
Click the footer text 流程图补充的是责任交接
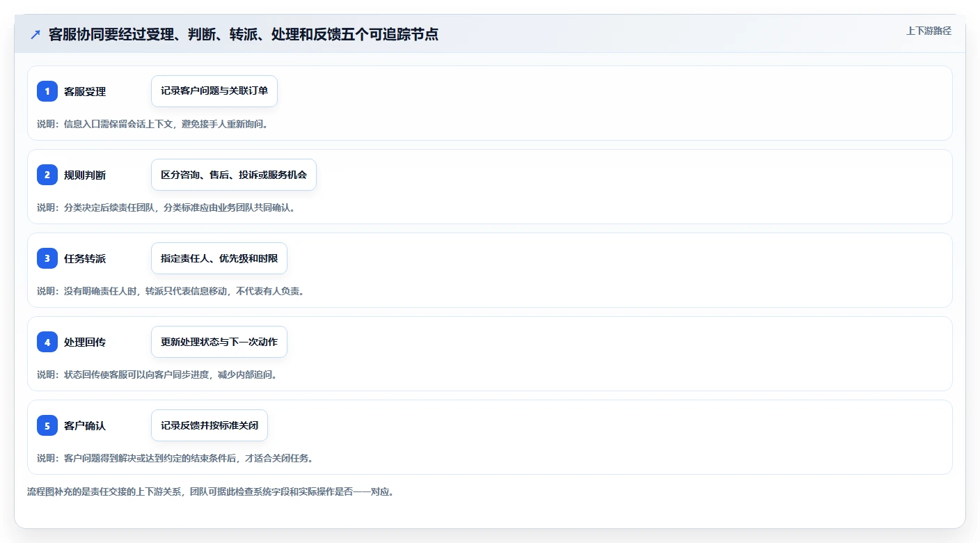pos(210,491)
